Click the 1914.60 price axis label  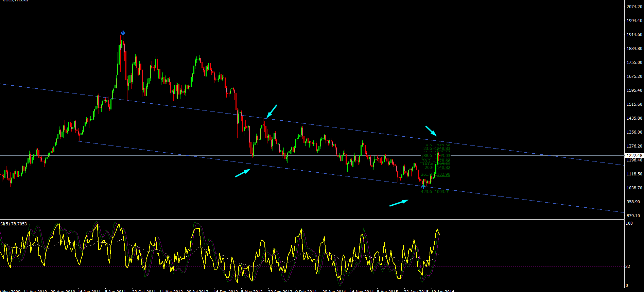point(634,35)
